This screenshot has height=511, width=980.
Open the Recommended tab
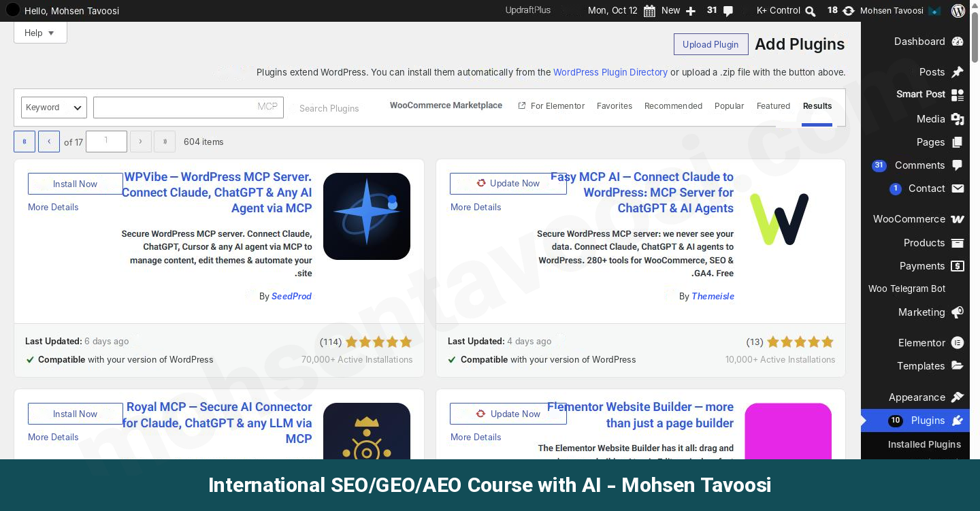point(673,106)
